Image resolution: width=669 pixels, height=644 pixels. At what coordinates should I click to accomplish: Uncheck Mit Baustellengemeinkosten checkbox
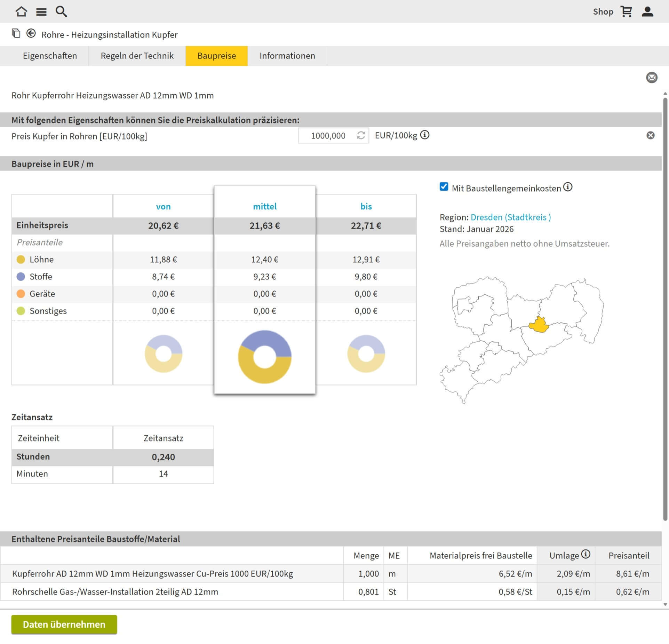click(444, 187)
